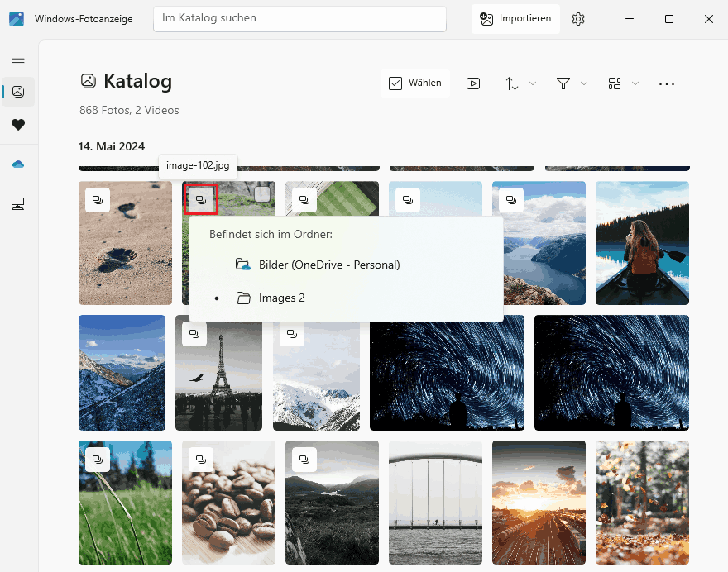Open the Settings gear
This screenshot has height=572, width=728.
[x=578, y=18]
